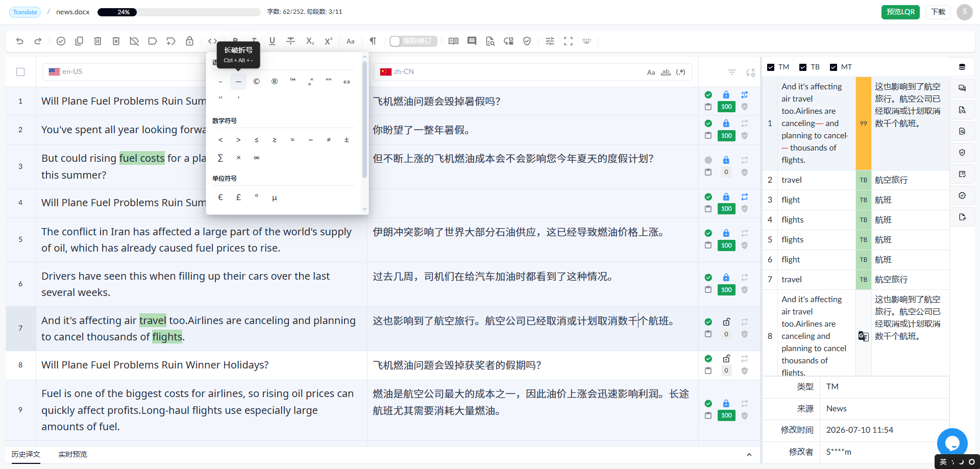Open the blue chat support bubble
980x469 pixels.
tap(952, 443)
